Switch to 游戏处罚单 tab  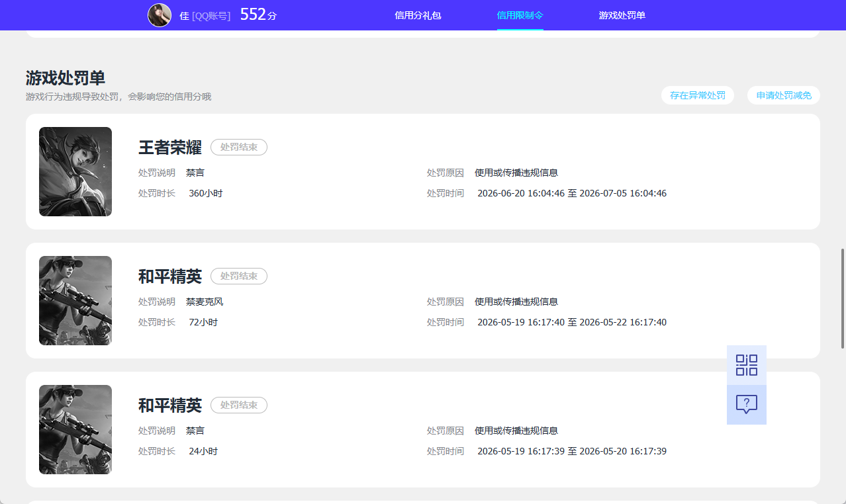tap(622, 15)
